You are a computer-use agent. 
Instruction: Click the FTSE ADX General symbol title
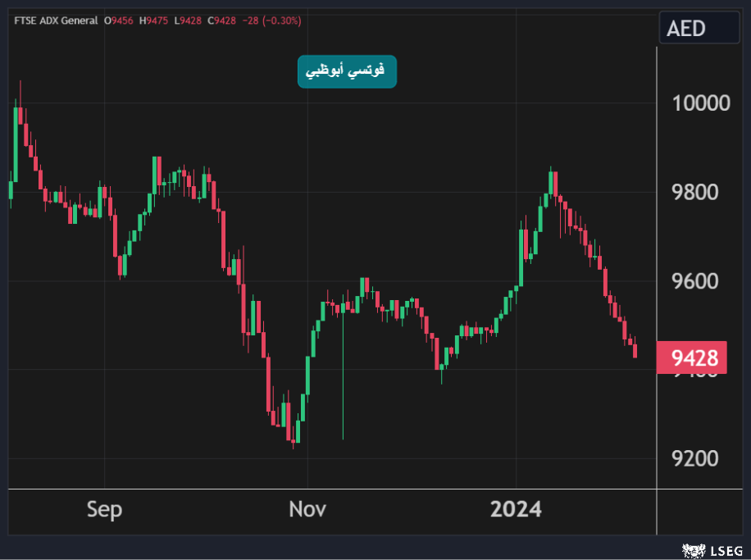coord(56,20)
